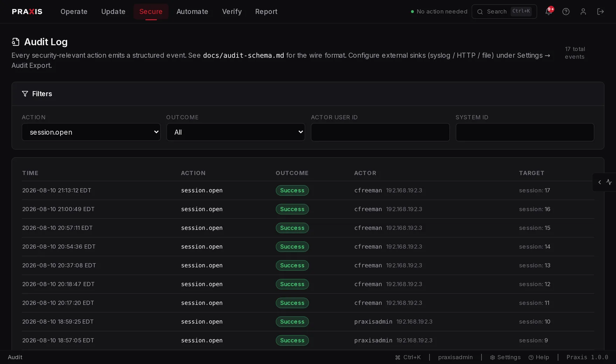This screenshot has width=616, height=364.
Task: Click the Search box
Action: pyautogui.click(x=504, y=12)
